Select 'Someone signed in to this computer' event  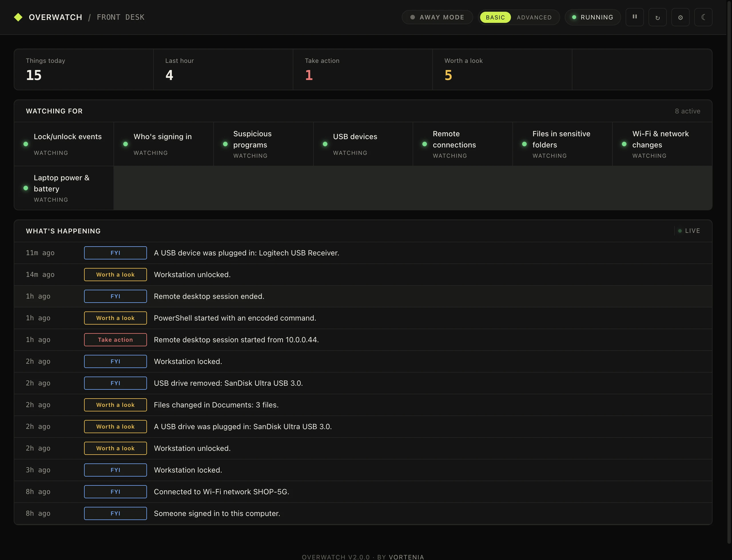pyautogui.click(x=363, y=513)
